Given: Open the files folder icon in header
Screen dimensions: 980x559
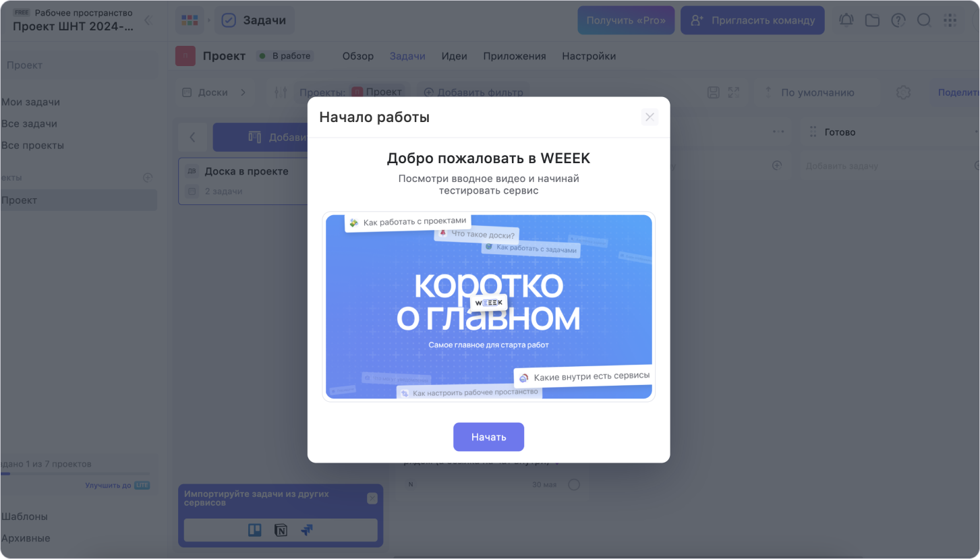Looking at the screenshot, I should coord(872,20).
